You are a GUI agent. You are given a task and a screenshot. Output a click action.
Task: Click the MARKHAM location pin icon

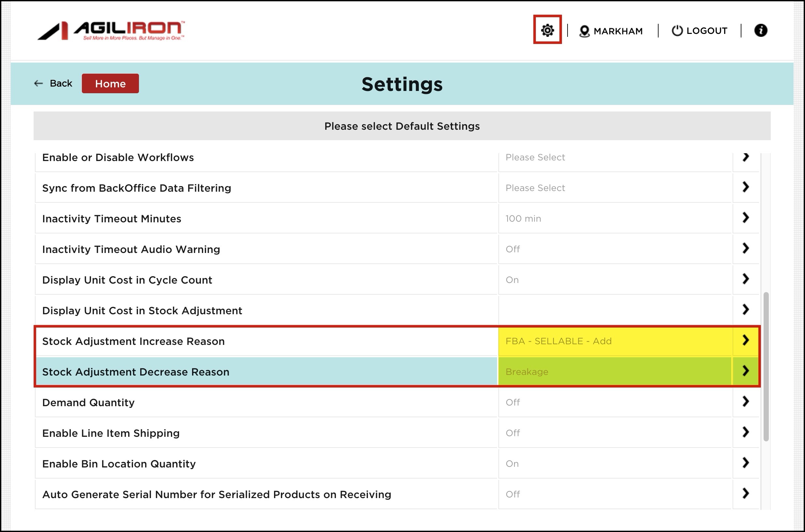coord(584,31)
